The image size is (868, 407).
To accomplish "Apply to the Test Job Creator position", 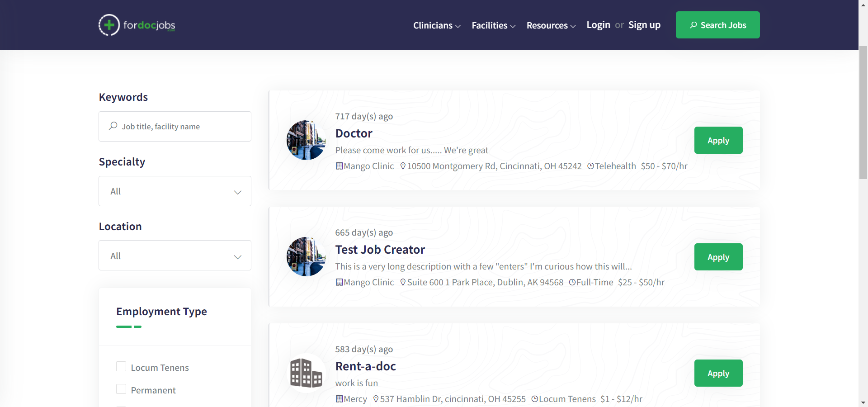I will (718, 257).
